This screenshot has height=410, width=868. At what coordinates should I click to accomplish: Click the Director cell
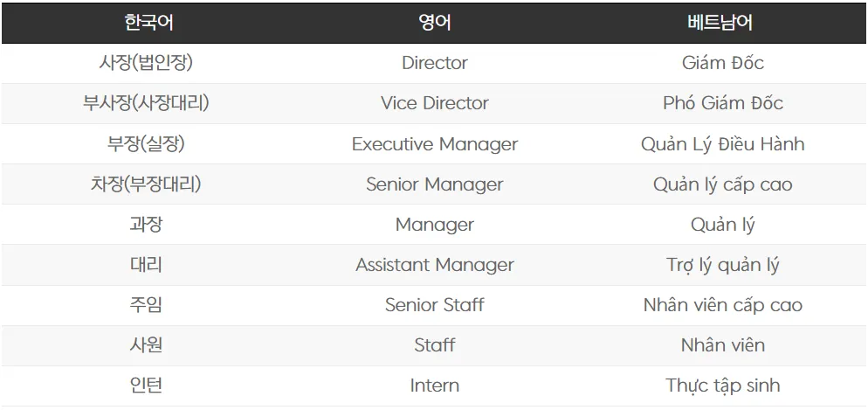434,63
